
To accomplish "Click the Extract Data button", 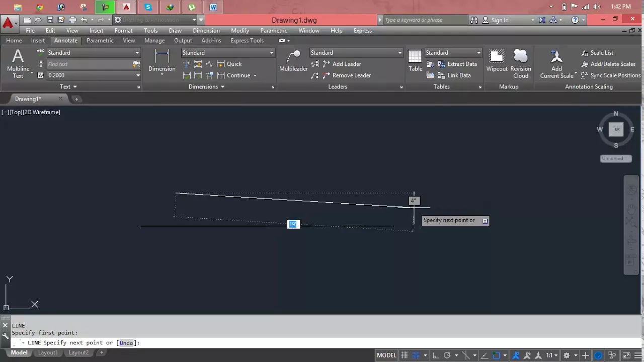I will (457, 64).
